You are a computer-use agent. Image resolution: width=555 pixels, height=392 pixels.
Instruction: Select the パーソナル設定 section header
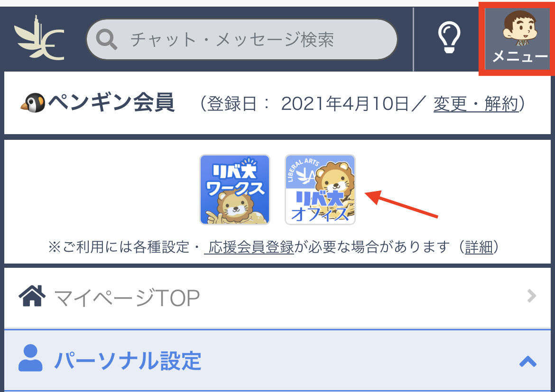click(277, 361)
